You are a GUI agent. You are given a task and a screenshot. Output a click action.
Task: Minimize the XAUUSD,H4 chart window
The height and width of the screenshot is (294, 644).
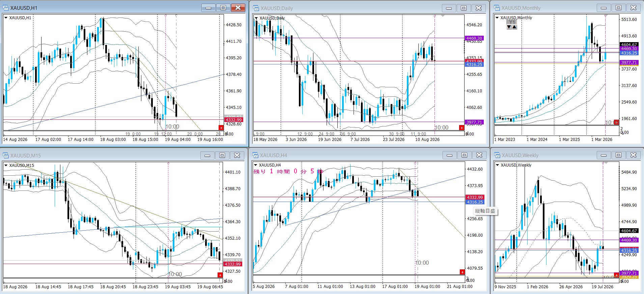450,155
